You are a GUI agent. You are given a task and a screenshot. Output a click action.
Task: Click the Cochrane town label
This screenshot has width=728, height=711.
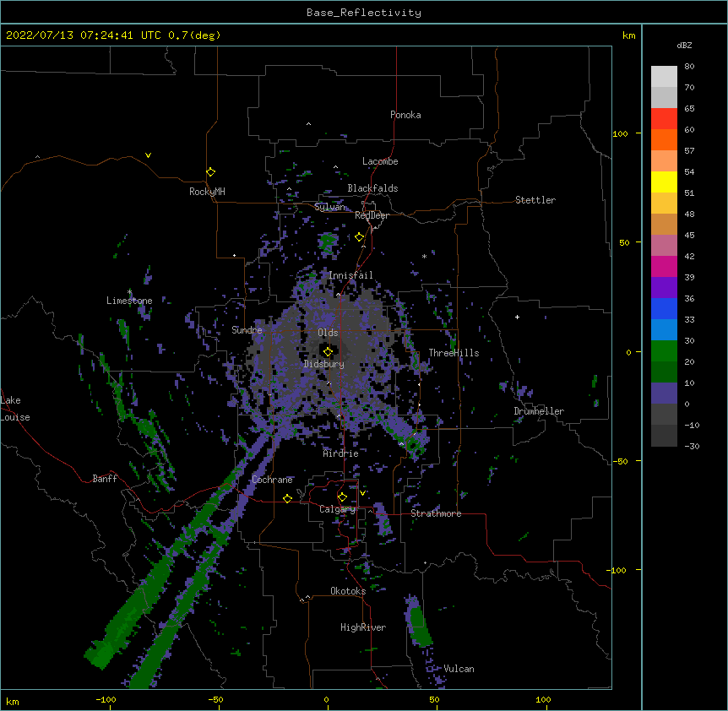pos(272,480)
